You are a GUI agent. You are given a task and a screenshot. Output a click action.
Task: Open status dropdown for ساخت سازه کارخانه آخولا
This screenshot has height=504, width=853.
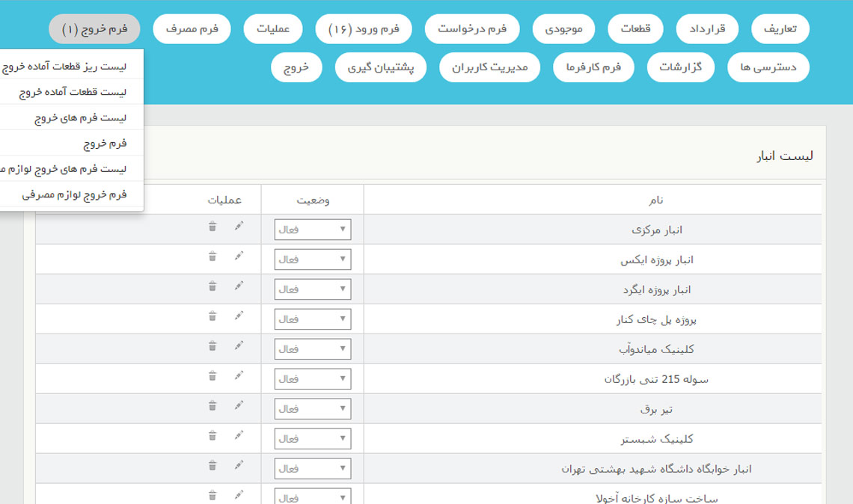tap(313, 496)
